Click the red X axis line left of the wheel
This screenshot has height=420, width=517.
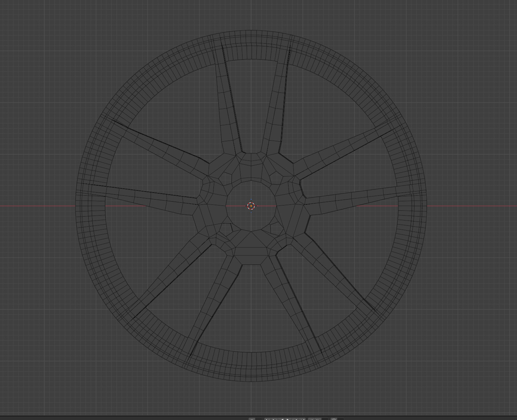pyautogui.click(x=35, y=206)
